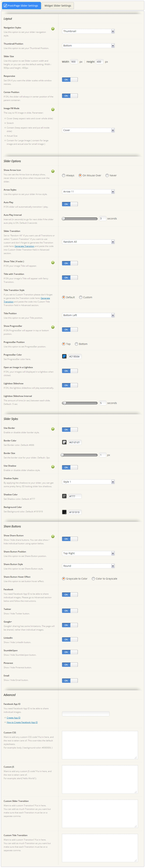145x868 pixels.
Task: Open Image Fill Mode dropdown showing Cover
Action: (88, 130)
